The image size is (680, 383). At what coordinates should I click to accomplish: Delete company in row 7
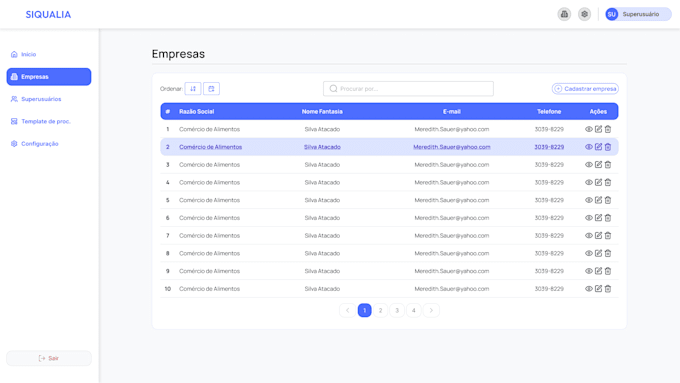point(608,236)
